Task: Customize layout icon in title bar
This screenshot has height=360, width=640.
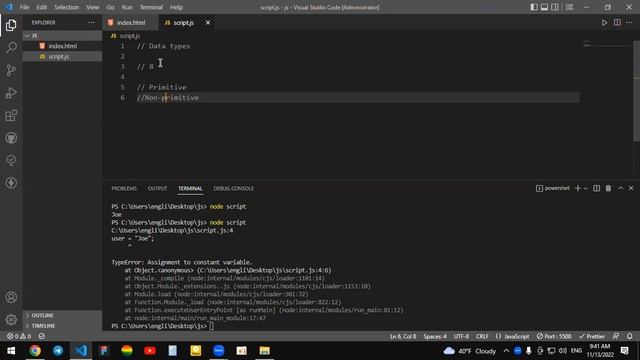Action: point(569,7)
